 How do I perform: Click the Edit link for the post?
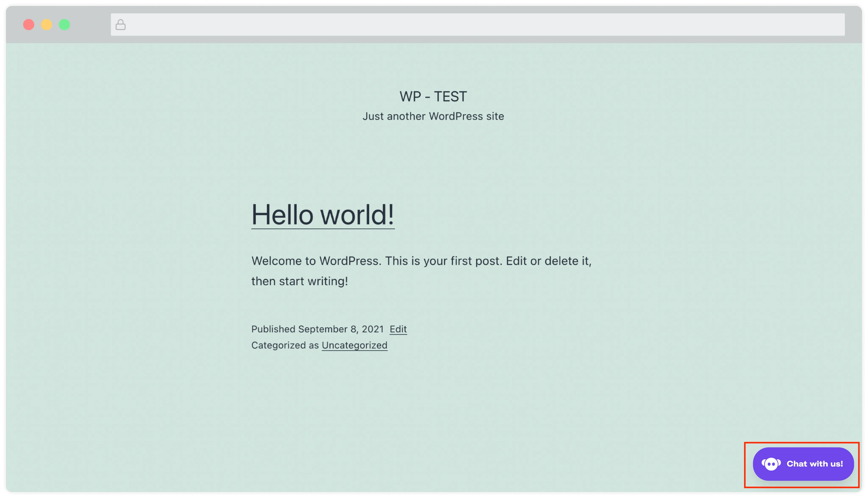coord(398,329)
